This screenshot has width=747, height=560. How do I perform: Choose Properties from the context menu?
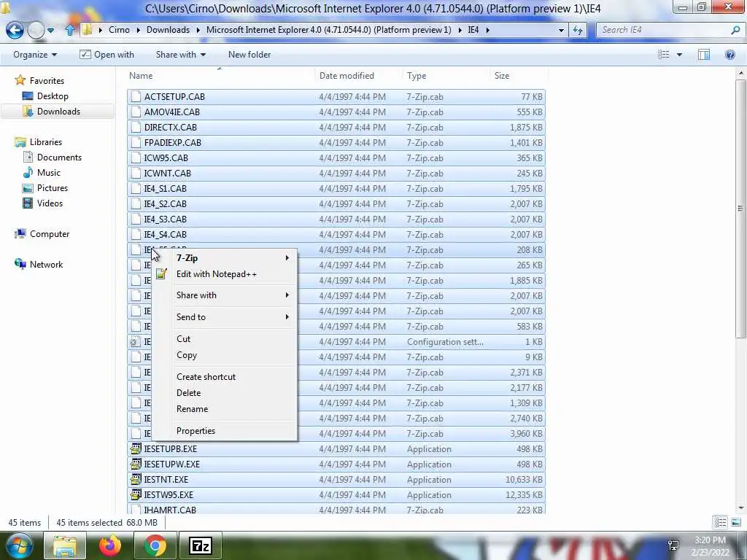(225, 431)
